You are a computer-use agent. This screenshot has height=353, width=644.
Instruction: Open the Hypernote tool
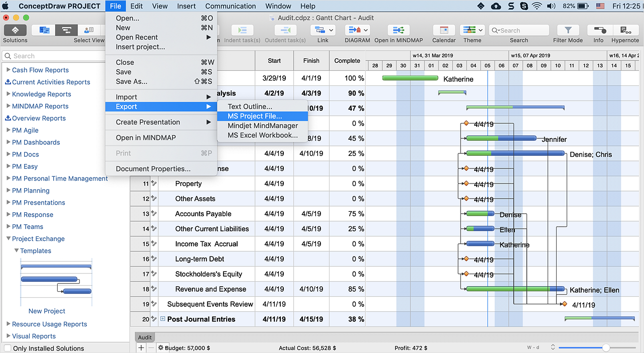click(625, 30)
